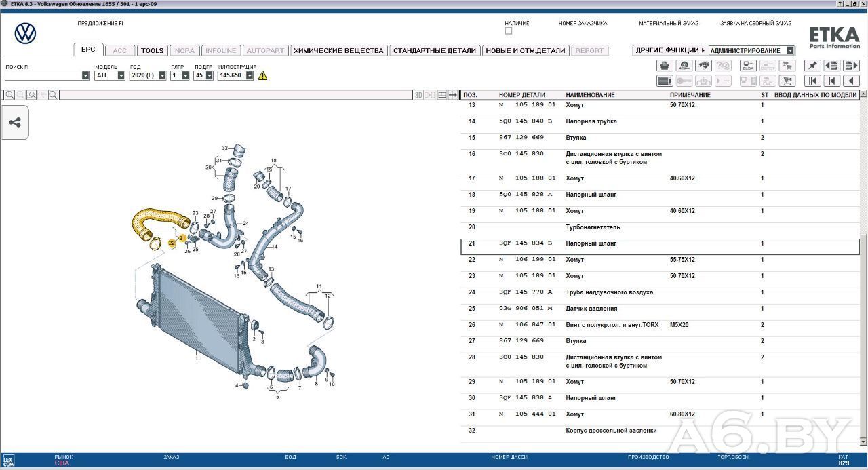Open the ELSA connection icon
The height and width of the screenshot is (470, 868).
click(x=748, y=66)
